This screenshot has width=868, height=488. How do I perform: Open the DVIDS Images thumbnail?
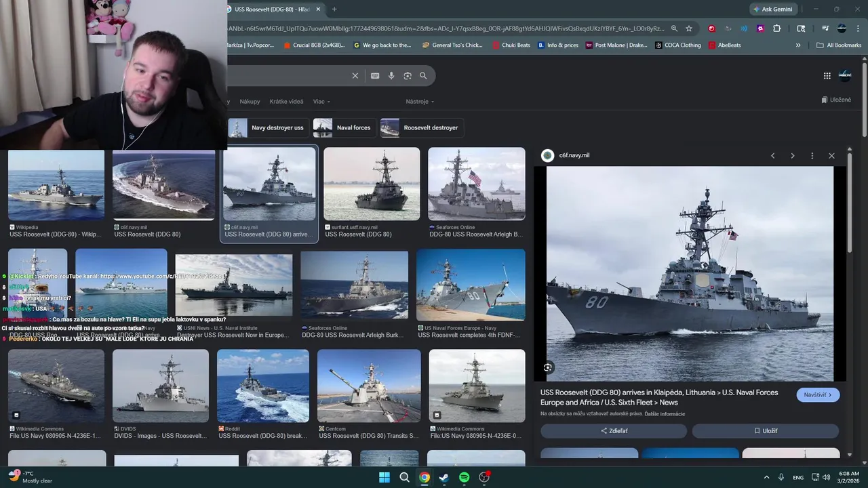(161, 386)
